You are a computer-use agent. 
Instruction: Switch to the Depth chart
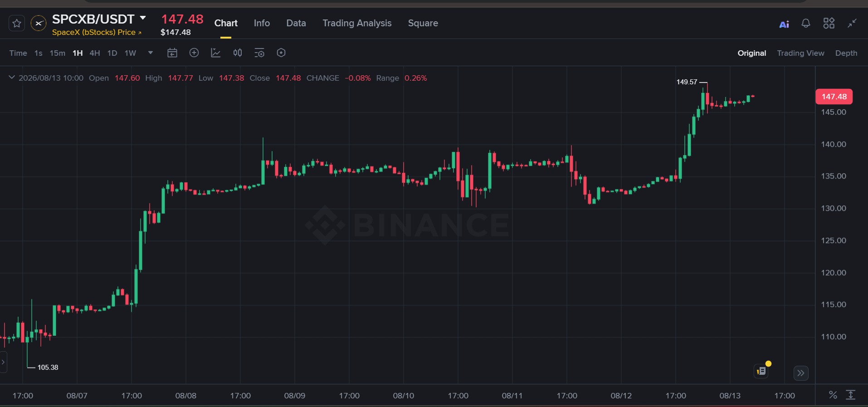coord(846,53)
